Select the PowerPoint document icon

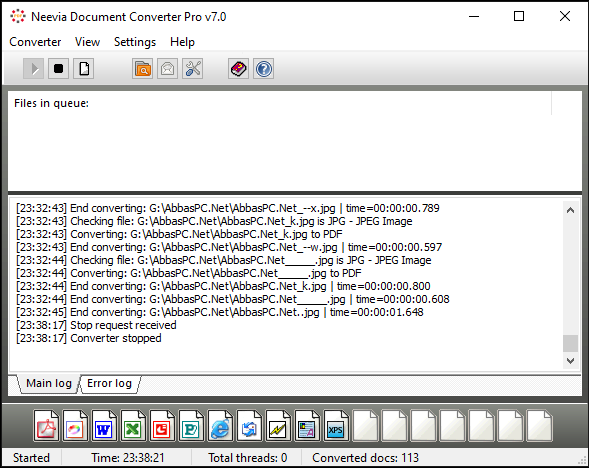(162, 426)
